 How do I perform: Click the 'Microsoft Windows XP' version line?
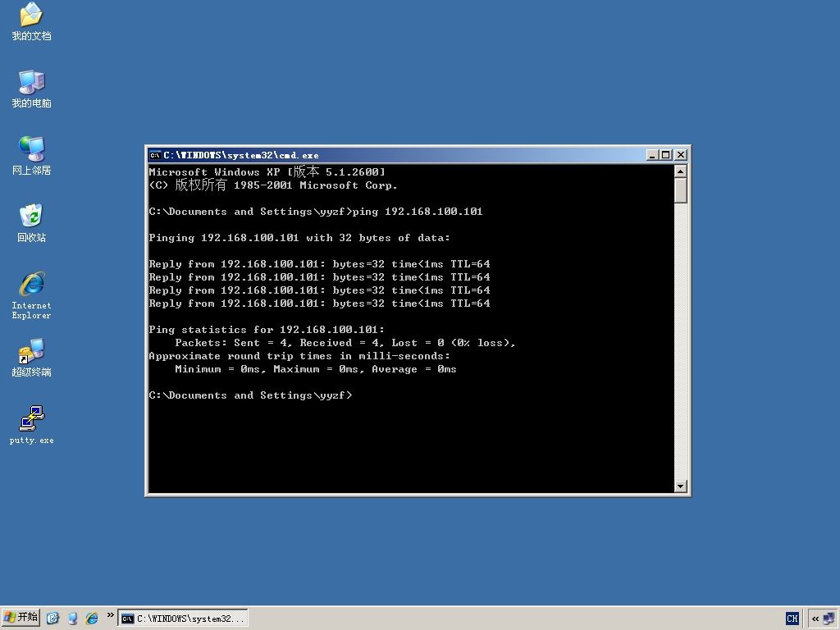click(x=267, y=172)
